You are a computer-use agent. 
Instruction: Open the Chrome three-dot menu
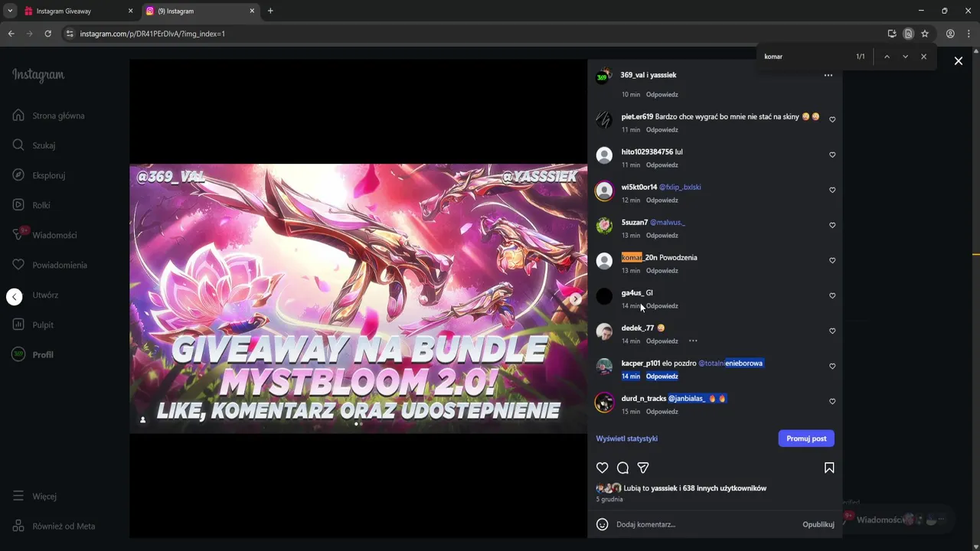pyautogui.click(x=969, y=34)
